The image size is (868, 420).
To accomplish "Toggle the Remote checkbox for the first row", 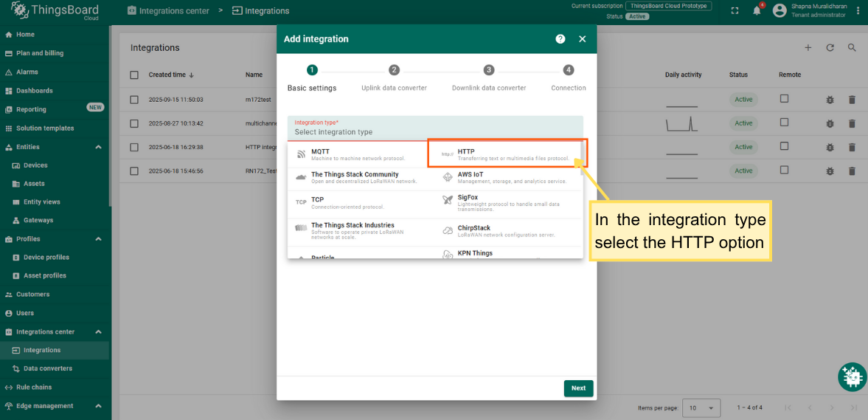I will click(x=784, y=99).
